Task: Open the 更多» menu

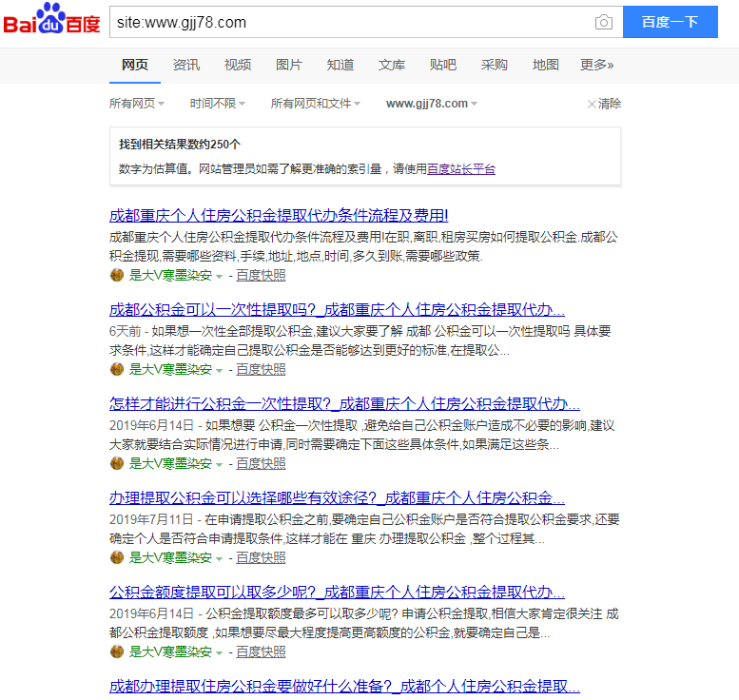Action: (x=596, y=65)
